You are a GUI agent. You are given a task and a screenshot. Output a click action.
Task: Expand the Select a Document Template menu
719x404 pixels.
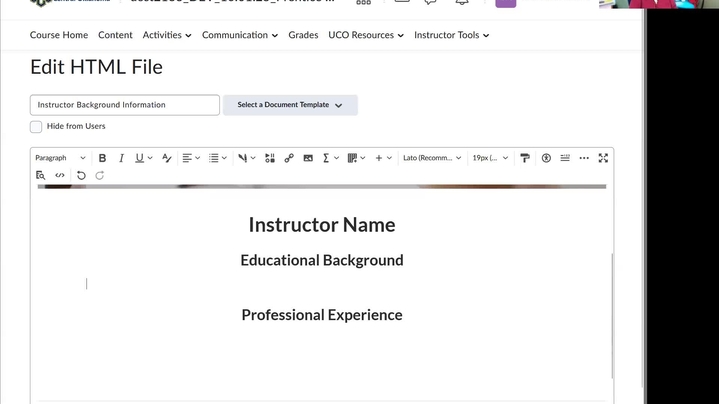click(290, 105)
